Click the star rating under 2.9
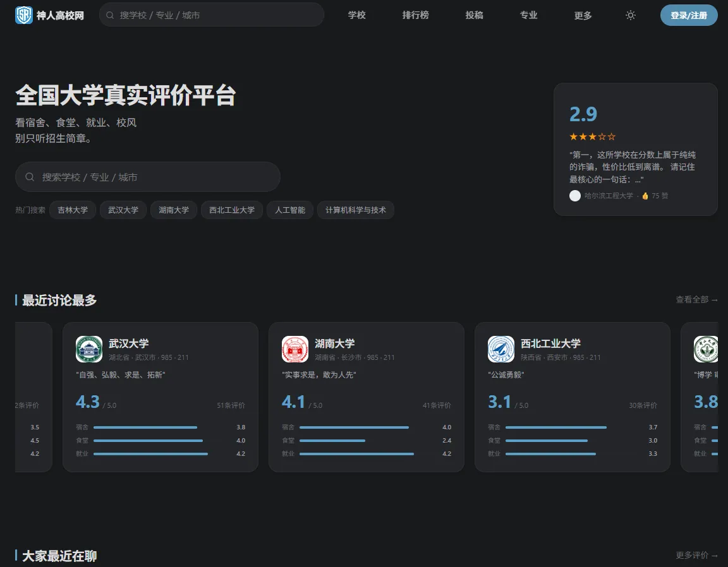Viewport: 728px width, 567px height. click(x=592, y=136)
